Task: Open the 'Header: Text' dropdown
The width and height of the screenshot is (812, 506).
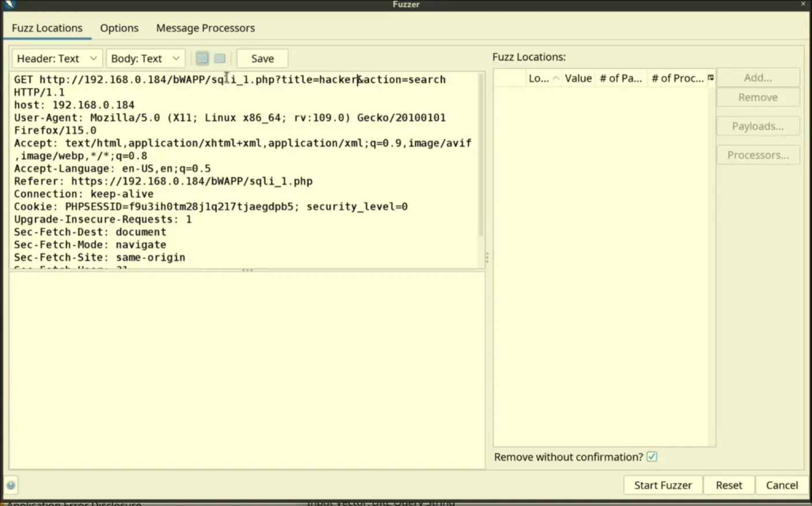Action: [x=57, y=58]
